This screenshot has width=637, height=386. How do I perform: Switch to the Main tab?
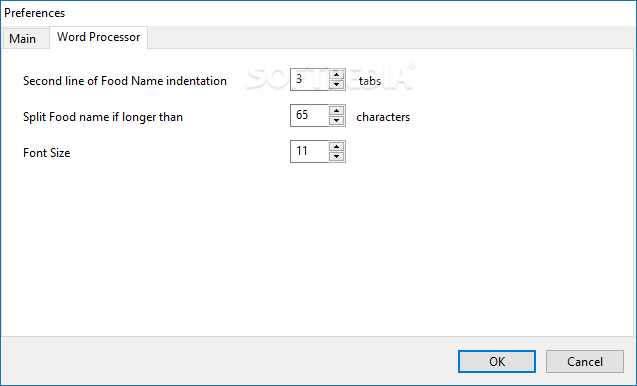(x=25, y=39)
